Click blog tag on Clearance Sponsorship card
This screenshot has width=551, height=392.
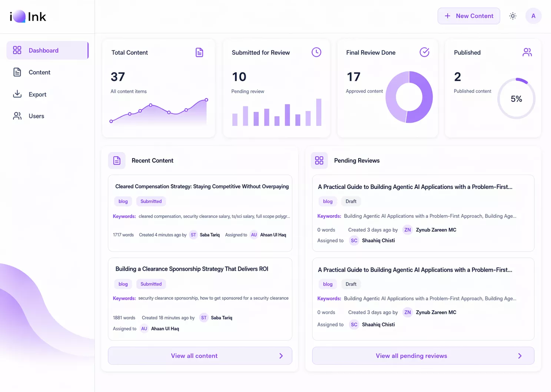tap(123, 284)
